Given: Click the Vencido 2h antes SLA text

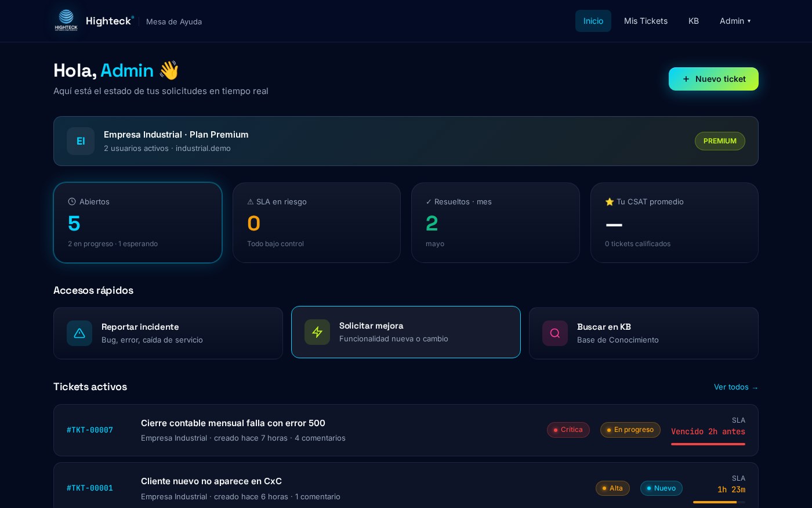Looking at the screenshot, I should pos(708,431).
